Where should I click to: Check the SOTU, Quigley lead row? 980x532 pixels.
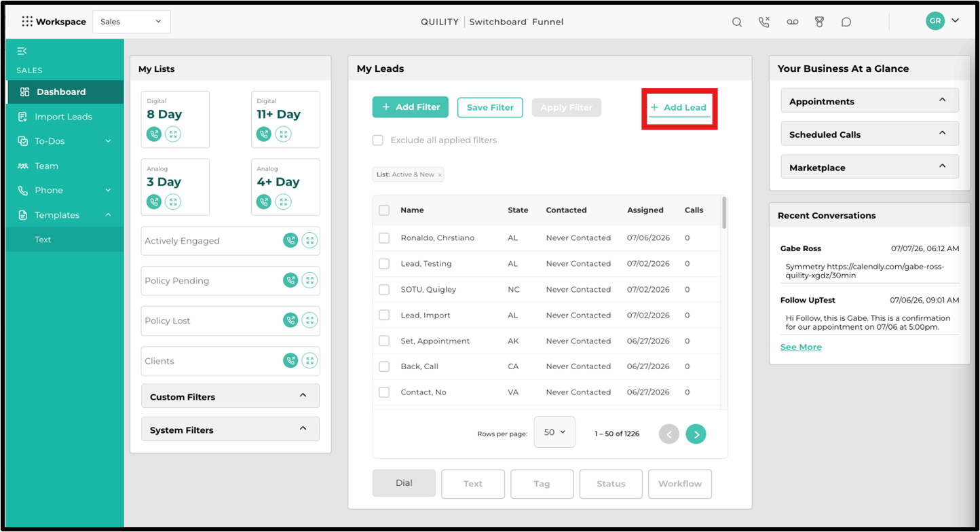pyautogui.click(x=384, y=290)
